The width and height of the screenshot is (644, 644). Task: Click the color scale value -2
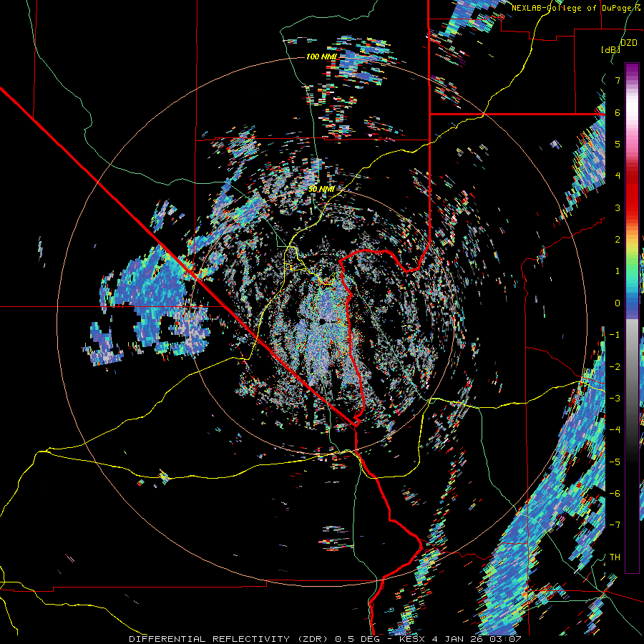point(615,367)
